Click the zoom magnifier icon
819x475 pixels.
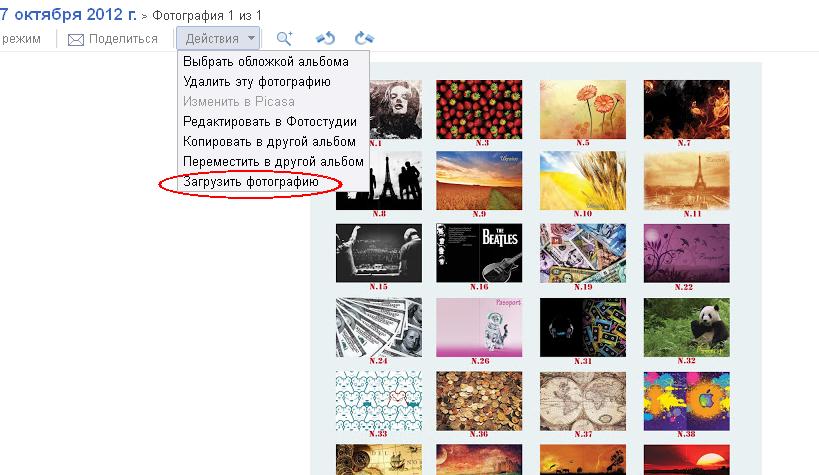284,38
